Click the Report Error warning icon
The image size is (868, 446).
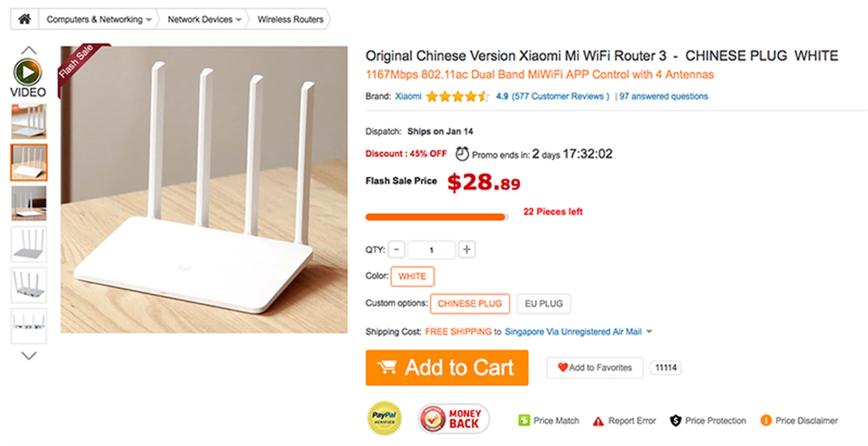point(598,421)
